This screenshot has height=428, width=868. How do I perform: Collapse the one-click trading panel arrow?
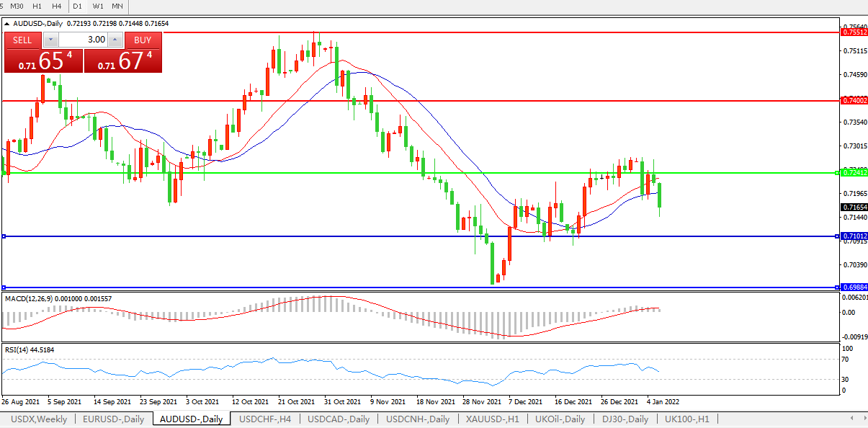(x=7, y=24)
